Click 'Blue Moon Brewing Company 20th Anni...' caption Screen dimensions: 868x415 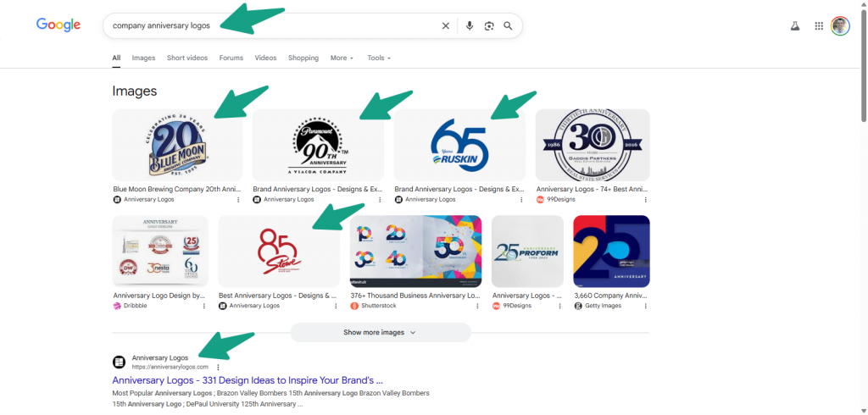(x=177, y=189)
